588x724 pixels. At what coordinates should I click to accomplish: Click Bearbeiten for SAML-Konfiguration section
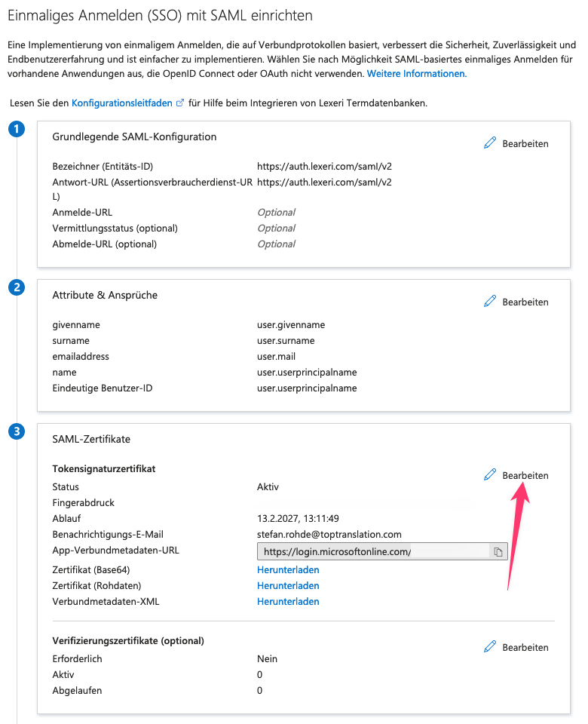coord(525,143)
